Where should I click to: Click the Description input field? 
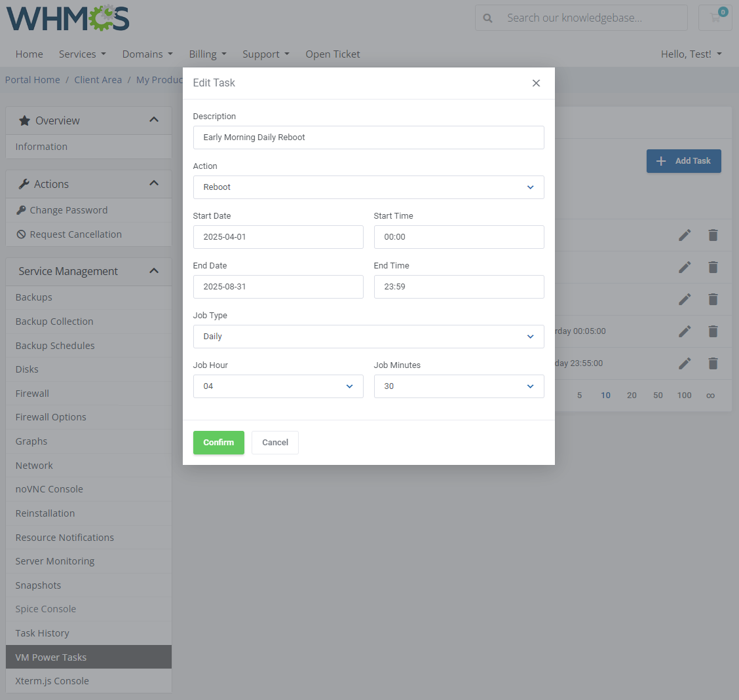pos(368,138)
